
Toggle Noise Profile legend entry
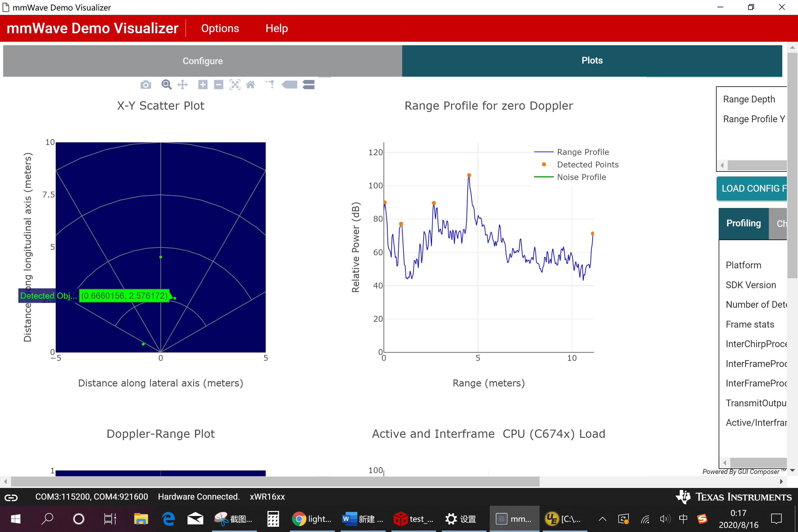(x=581, y=177)
